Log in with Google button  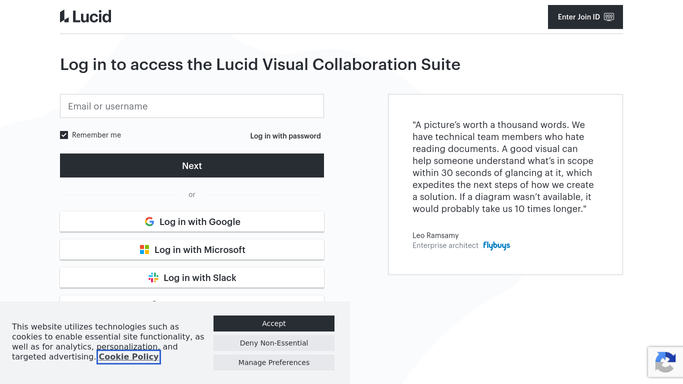tap(192, 222)
